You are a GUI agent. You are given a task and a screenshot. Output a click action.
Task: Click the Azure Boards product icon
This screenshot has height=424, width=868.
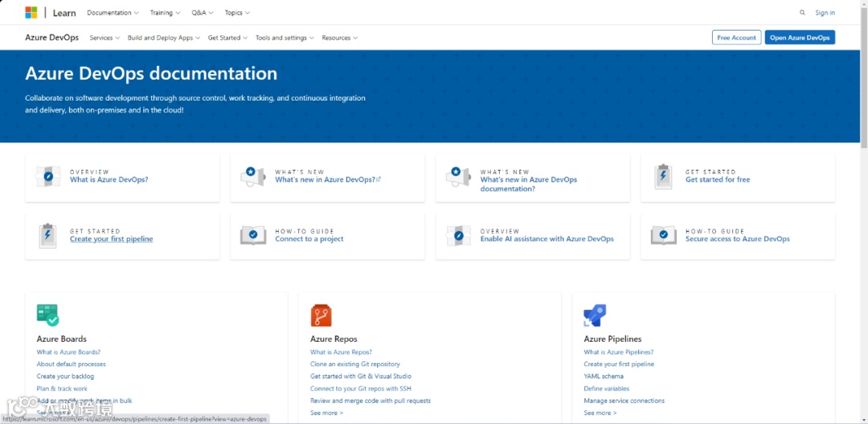(47, 315)
